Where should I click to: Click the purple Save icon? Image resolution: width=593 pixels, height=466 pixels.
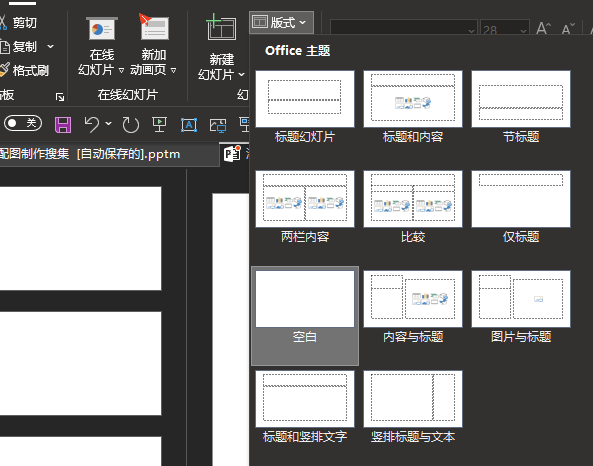(63, 124)
